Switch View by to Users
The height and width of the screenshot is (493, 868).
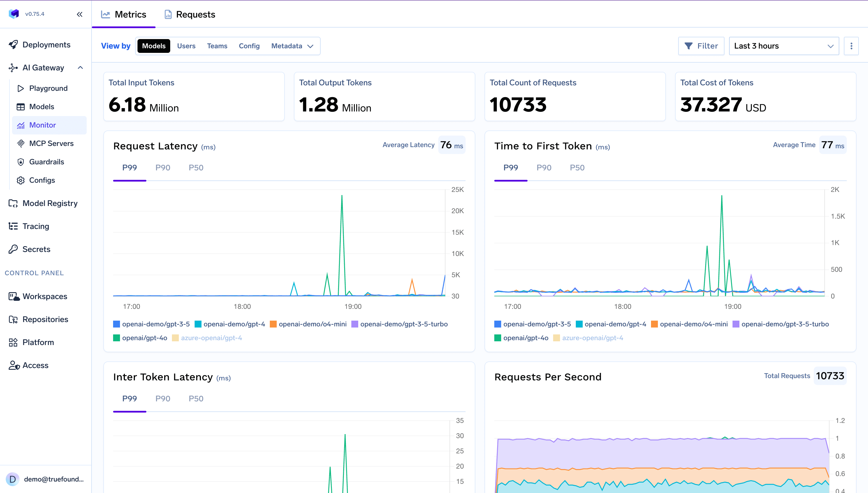click(x=186, y=46)
